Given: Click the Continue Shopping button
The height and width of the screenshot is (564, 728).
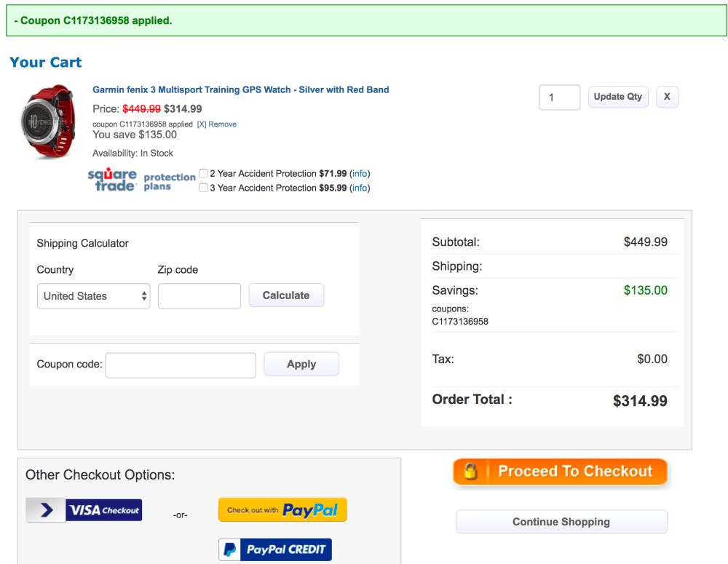Looking at the screenshot, I should pos(561,522).
